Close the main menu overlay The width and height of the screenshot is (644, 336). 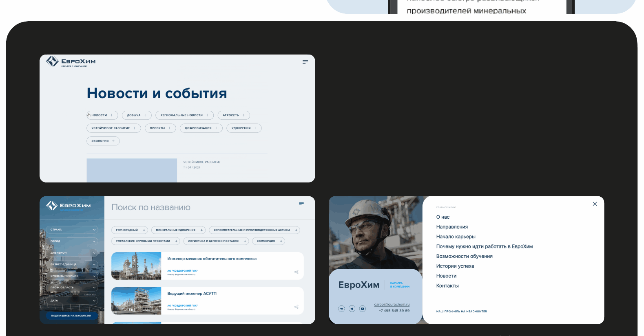(595, 204)
